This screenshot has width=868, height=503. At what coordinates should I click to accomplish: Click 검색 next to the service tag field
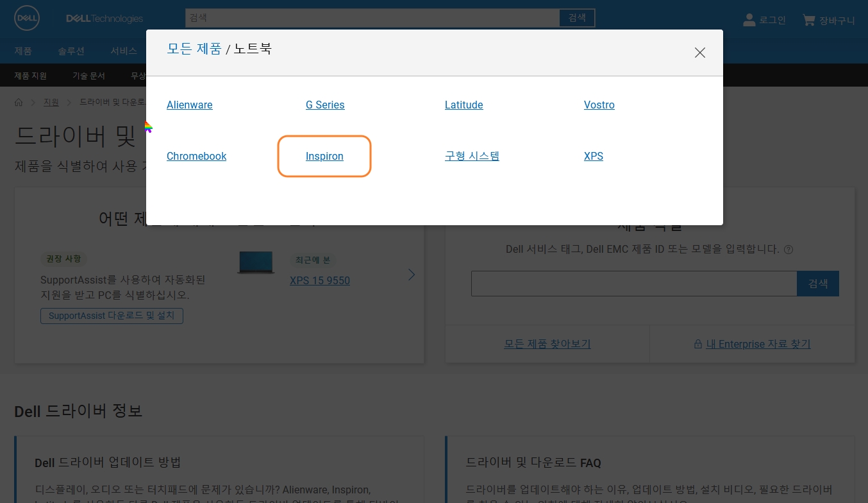[x=818, y=284]
